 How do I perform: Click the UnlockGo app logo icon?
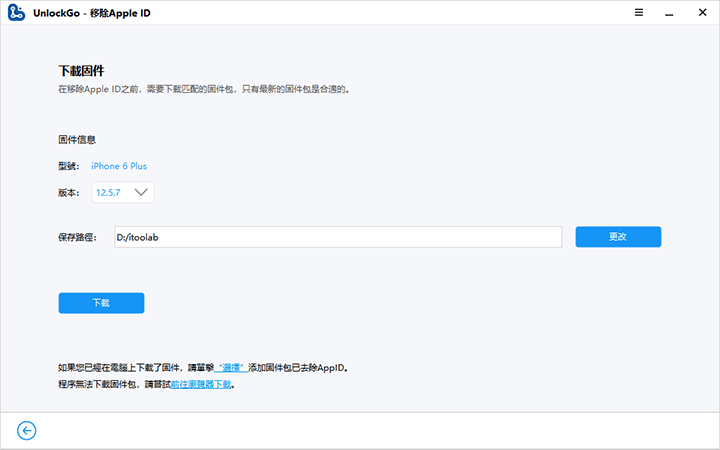tap(17, 12)
